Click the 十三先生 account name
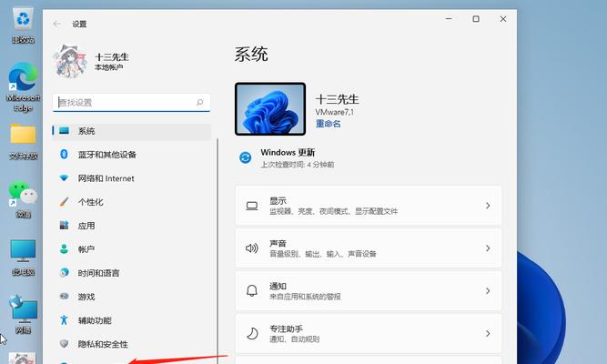 [x=112, y=57]
